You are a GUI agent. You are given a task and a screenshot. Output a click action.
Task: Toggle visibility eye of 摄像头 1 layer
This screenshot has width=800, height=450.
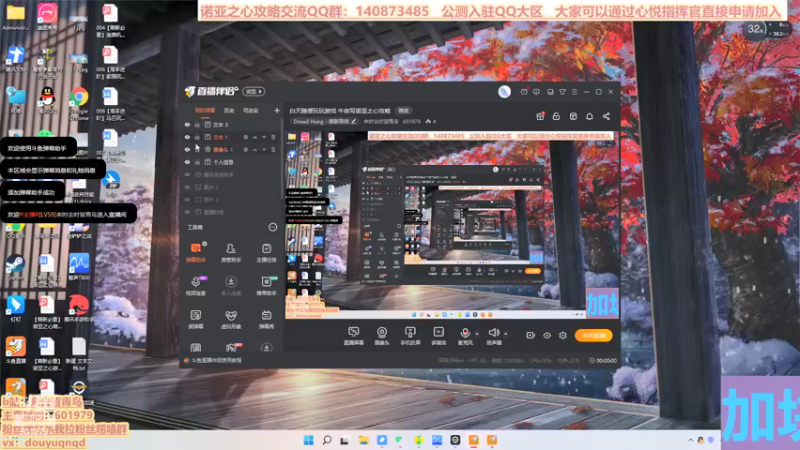click(187, 149)
